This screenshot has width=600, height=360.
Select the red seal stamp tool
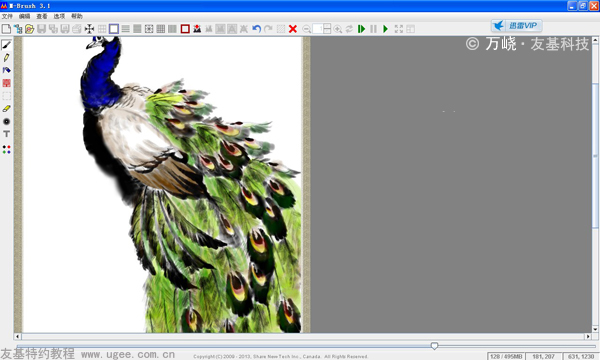(7, 83)
